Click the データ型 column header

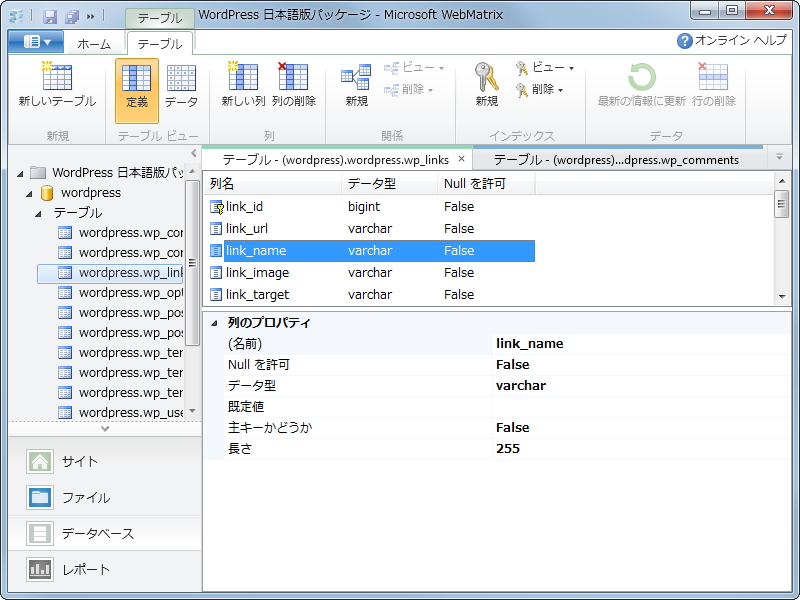point(389,184)
